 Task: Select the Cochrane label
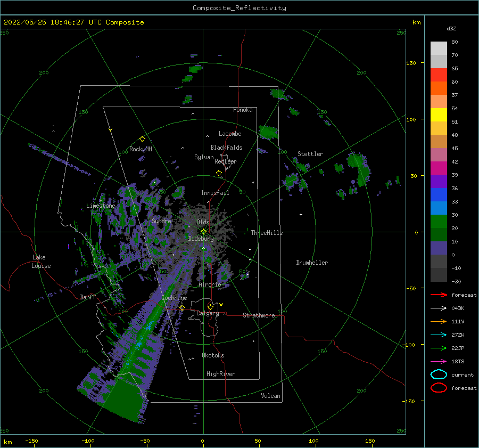click(x=174, y=298)
